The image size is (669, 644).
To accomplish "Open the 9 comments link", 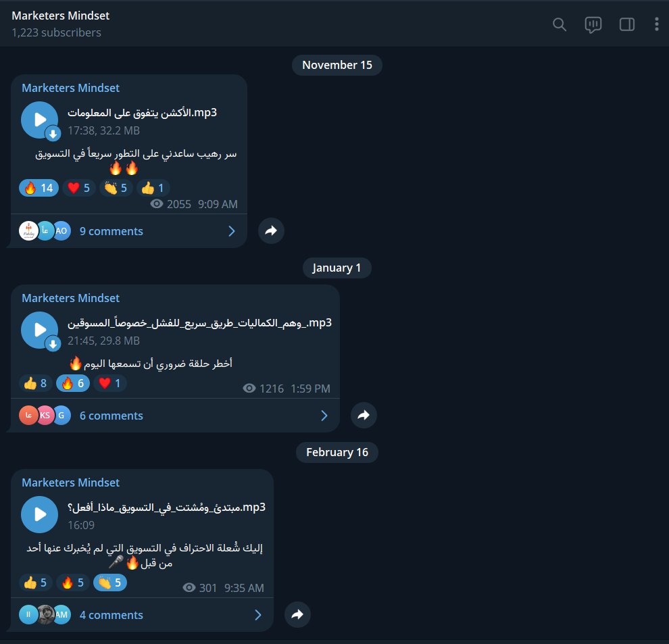I will point(111,231).
